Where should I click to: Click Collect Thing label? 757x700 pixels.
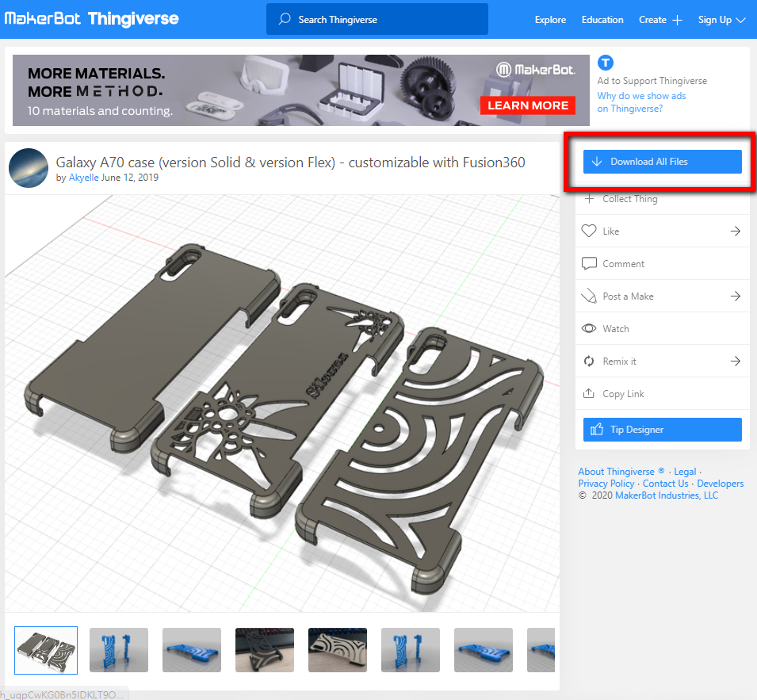point(630,199)
